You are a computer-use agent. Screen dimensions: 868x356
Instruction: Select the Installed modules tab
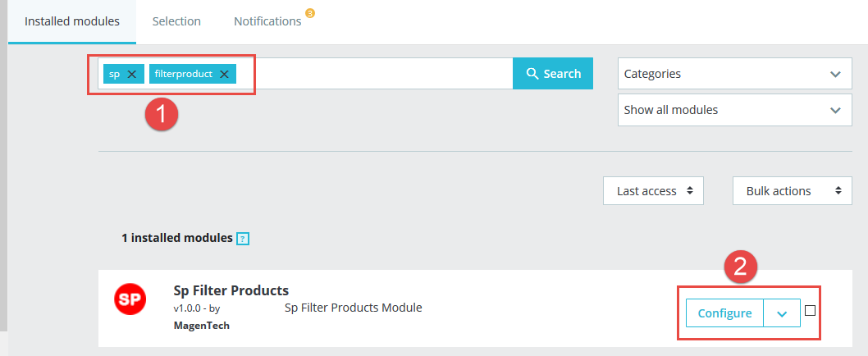click(72, 21)
